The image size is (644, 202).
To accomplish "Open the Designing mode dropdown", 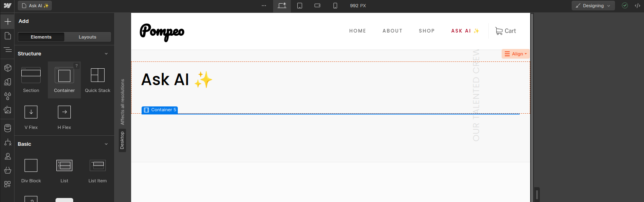I will click(x=593, y=6).
